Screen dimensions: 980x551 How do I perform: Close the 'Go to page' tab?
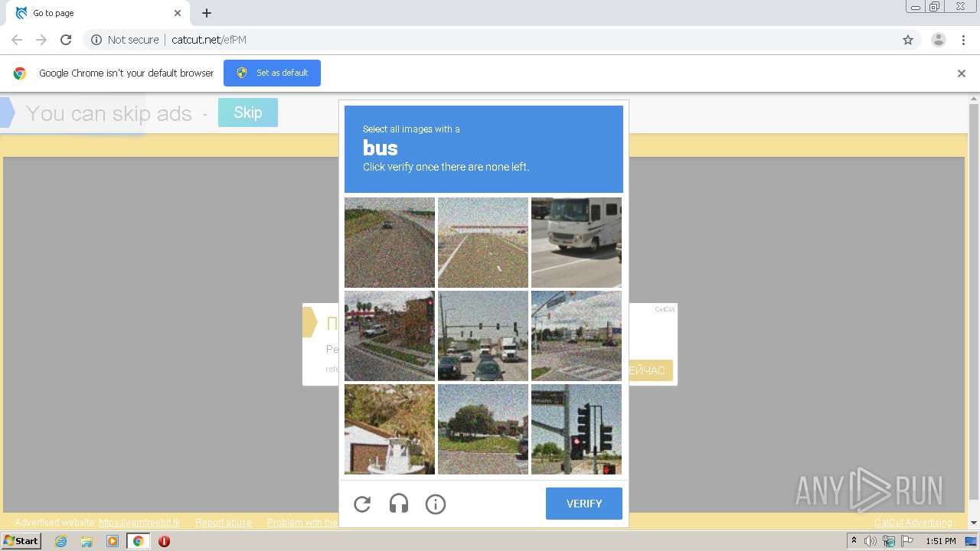pos(178,13)
